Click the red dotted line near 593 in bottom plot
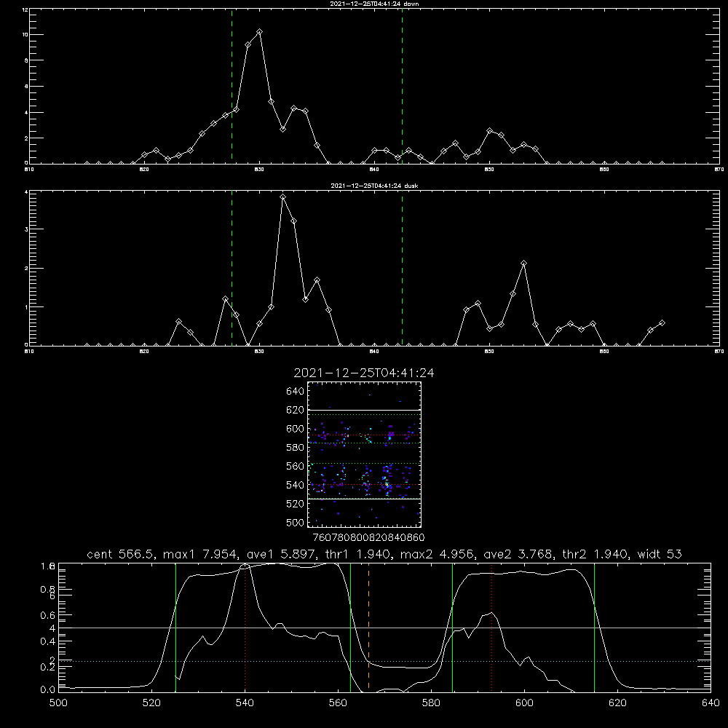The width and height of the screenshot is (728, 728). coord(491,628)
